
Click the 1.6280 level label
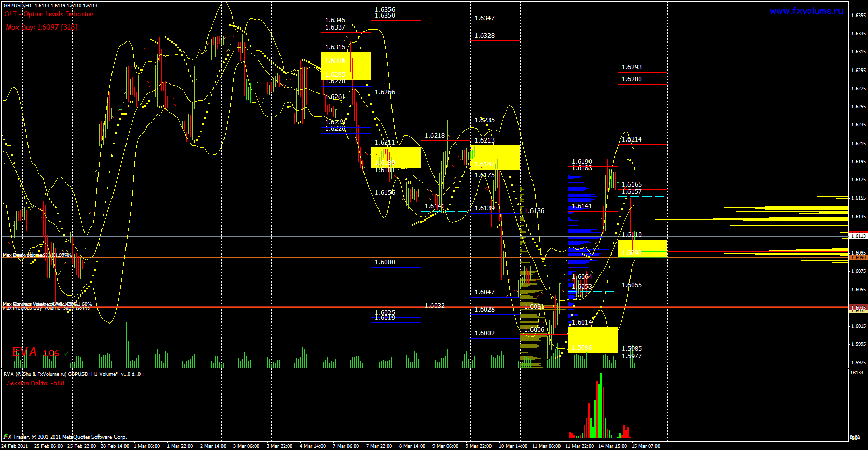[632, 79]
